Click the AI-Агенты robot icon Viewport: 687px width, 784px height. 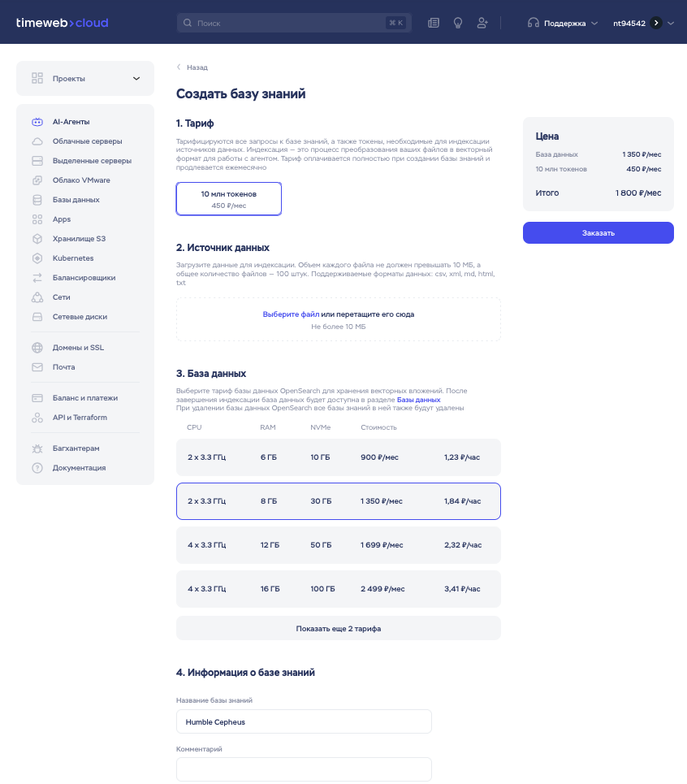coord(37,122)
